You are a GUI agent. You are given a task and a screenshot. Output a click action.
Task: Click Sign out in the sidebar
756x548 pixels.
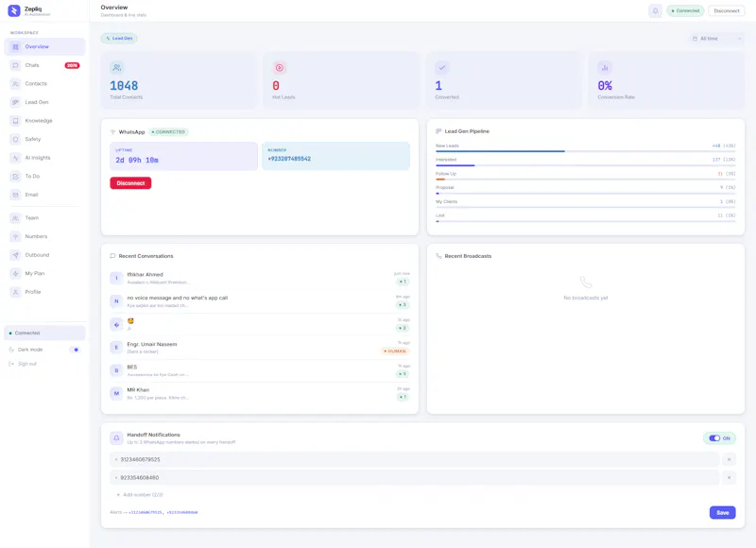point(27,364)
